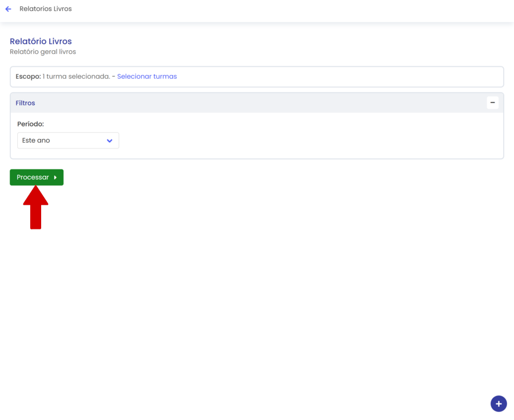This screenshot has width=514, height=420.
Task: Open the Período dropdown showing Este ano
Action: pos(68,140)
